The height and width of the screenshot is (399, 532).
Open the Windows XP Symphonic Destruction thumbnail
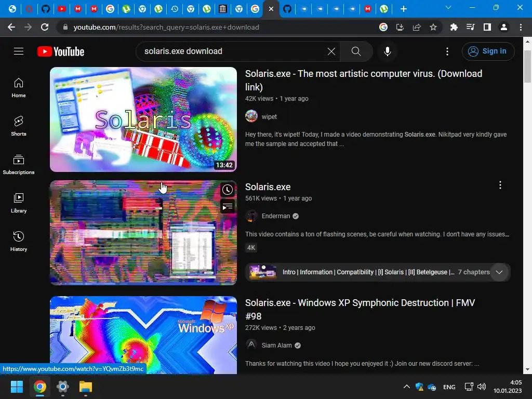(x=143, y=335)
